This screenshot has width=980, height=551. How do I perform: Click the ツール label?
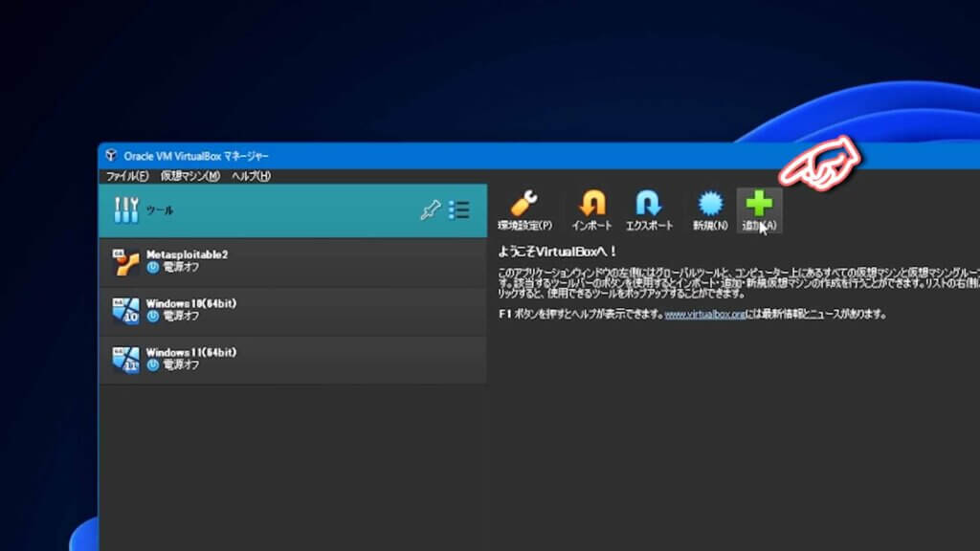(160, 210)
